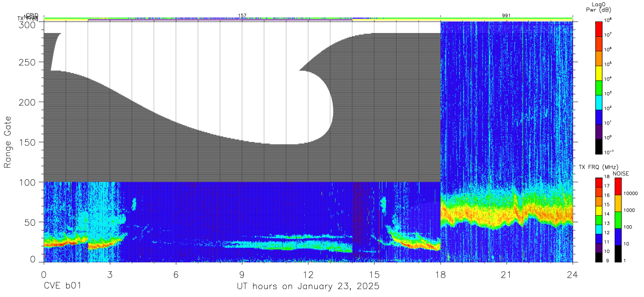Viewport: 644px width, 297px height.
Task: Click the '10⁻¹' label on power scale
Action: click(x=609, y=152)
